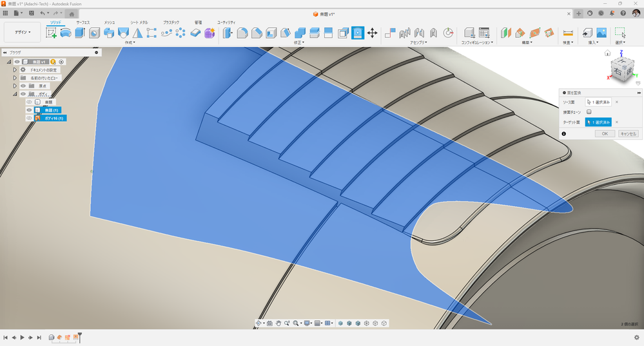Screen dimensions: 644x346
Task: Select the Measure tool
Action: click(568, 33)
